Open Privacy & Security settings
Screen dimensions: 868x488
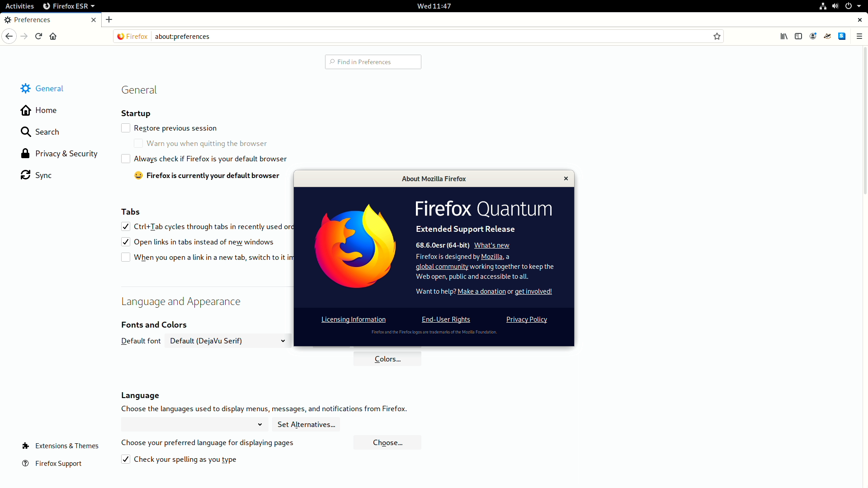tap(59, 154)
